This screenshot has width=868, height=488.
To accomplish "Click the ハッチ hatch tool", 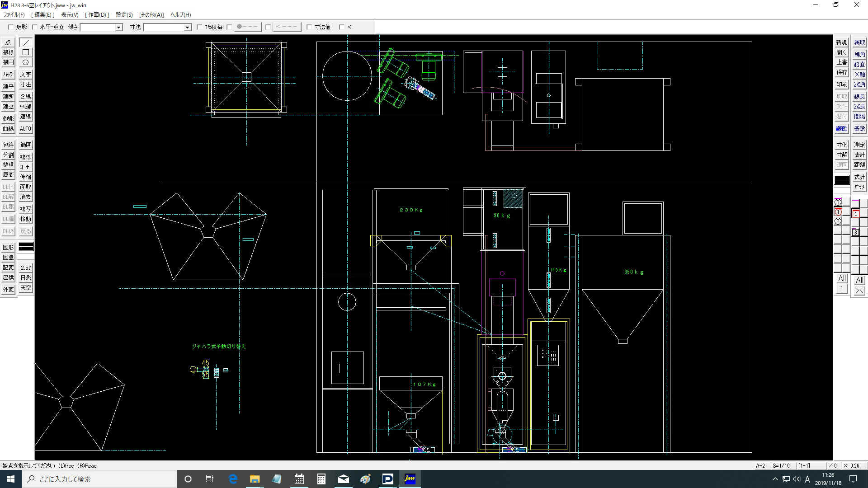I will tap(8, 75).
